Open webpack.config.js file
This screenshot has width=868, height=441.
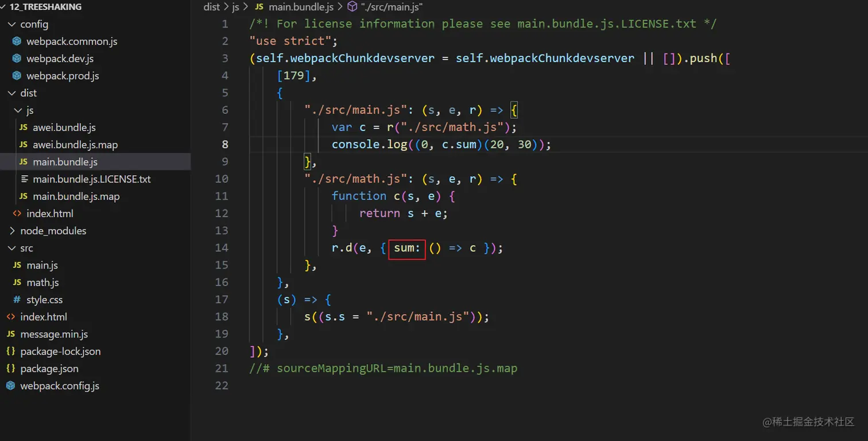click(x=60, y=386)
